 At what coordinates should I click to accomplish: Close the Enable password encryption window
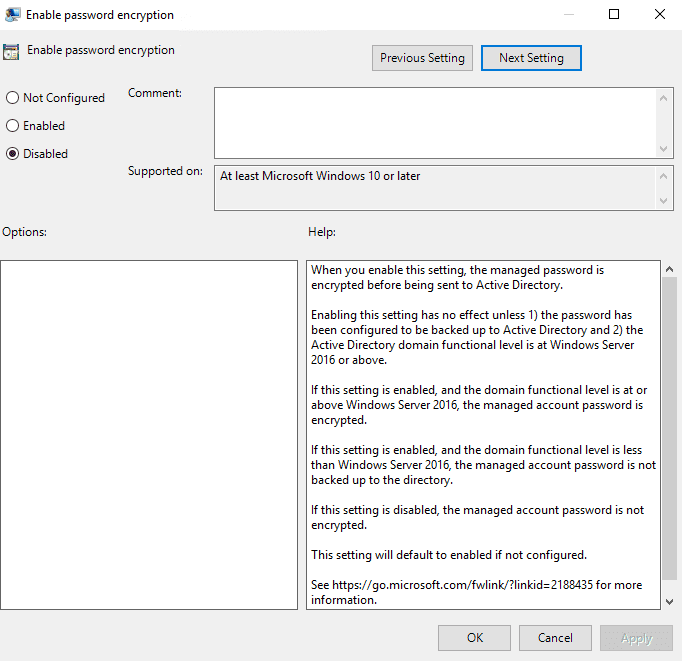pos(659,15)
